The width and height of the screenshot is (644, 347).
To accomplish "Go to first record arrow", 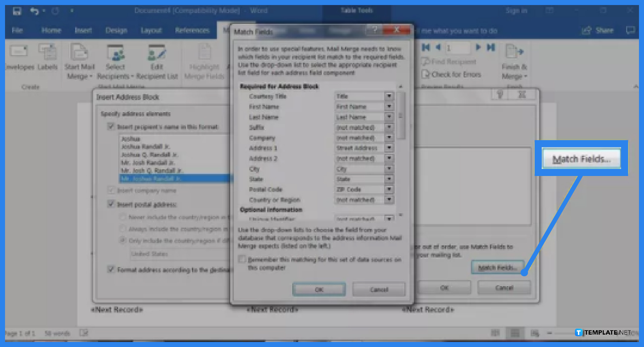I will tap(426, 47).
